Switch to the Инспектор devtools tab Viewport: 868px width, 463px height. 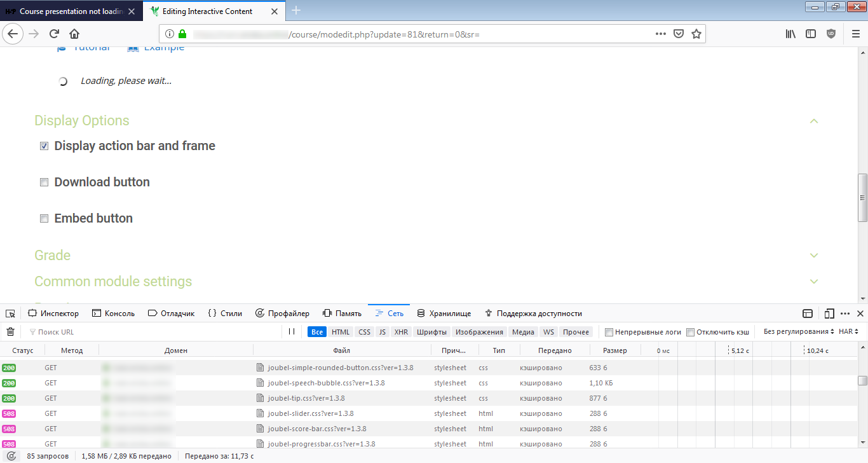point(53,314)
